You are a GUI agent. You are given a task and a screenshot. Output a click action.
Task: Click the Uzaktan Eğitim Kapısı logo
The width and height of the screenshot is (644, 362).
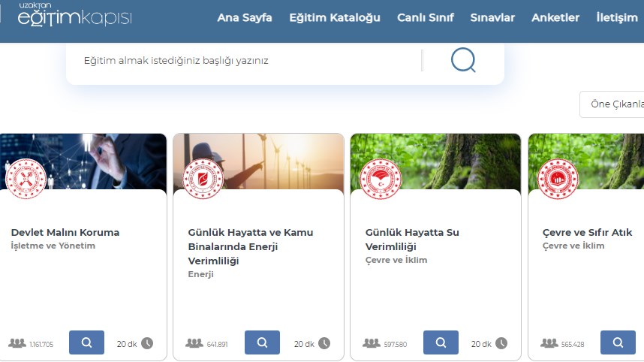click(75, 14)
